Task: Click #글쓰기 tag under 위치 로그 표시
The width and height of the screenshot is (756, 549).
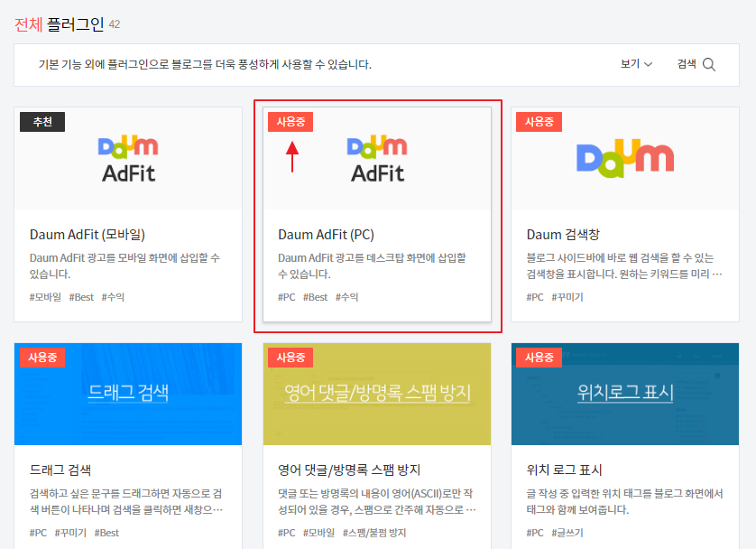Action: point(567,533)
